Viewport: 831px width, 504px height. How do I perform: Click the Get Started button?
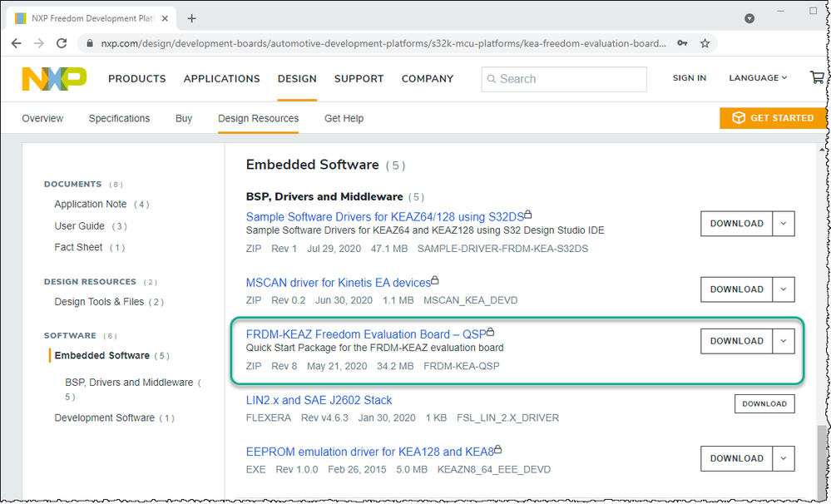[772, 118]
